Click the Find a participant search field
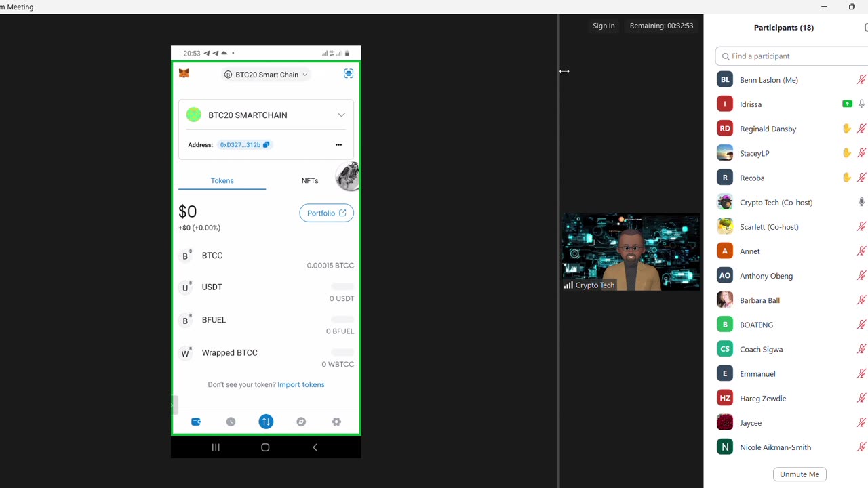Screen dimensions: 868x488 tap(791, 56)
